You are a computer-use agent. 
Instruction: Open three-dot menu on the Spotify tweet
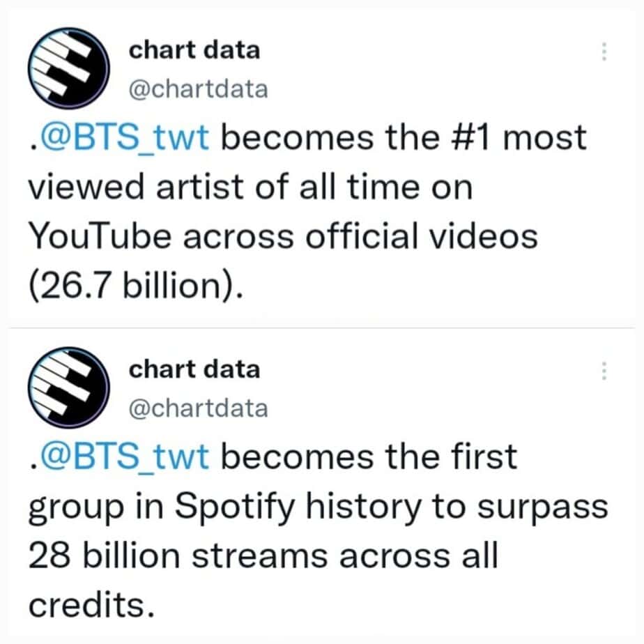604,371
